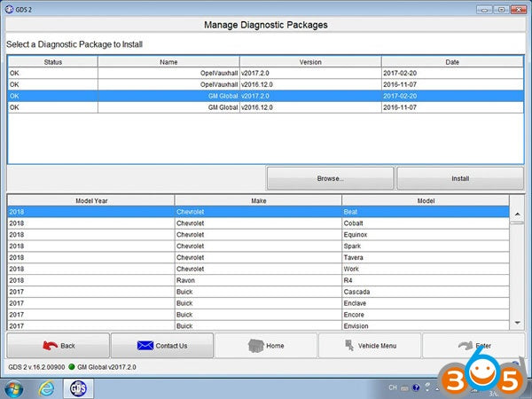
Task: Click the Install button
Action: pyautogui.click(x=460, y=178)
